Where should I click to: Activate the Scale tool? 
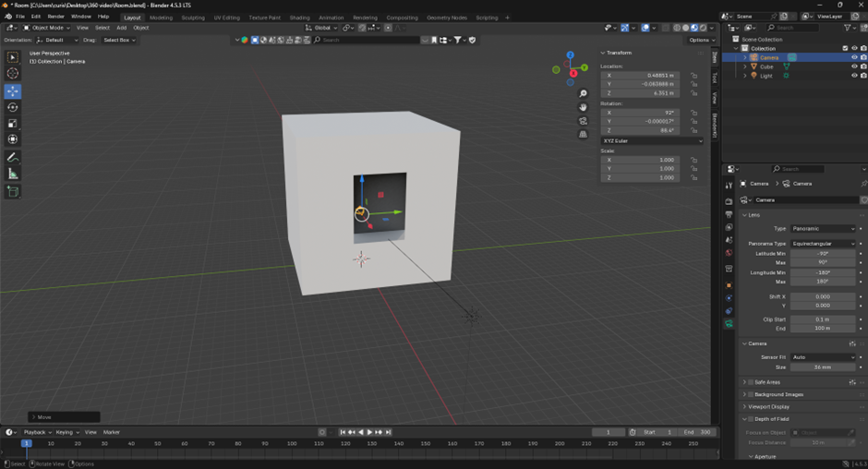[x=13, y=123]
